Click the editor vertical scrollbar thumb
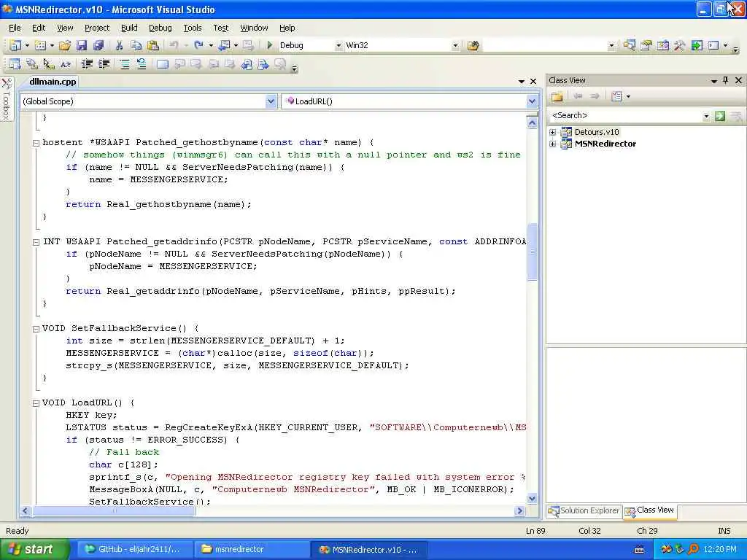747x560 pixels. (532, 252)
